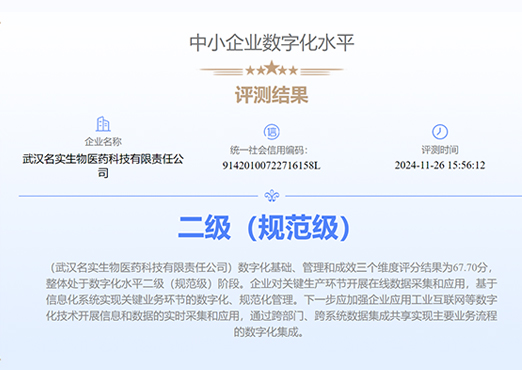The width and height of the screenshot is (522, 370).
Task: Click the 中小企业数字化水平 page title
Action: (x=272, y=43)
